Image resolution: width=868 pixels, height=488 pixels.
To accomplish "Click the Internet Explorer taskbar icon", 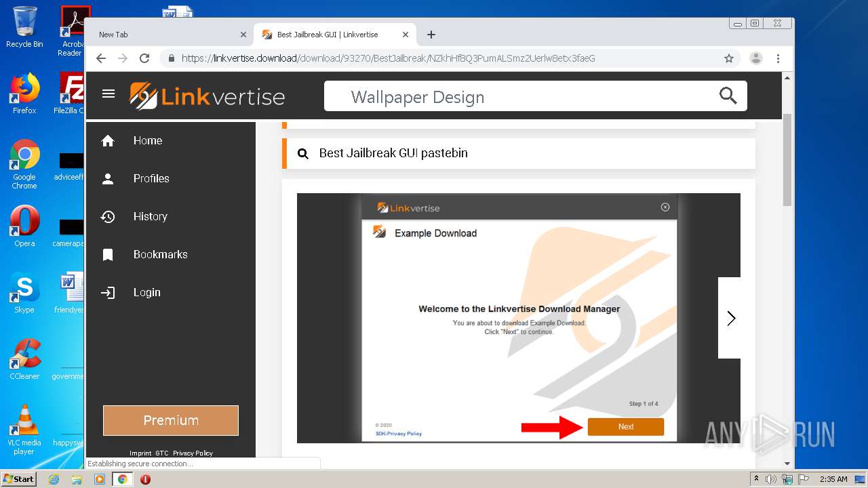I will tap(54, 479).
